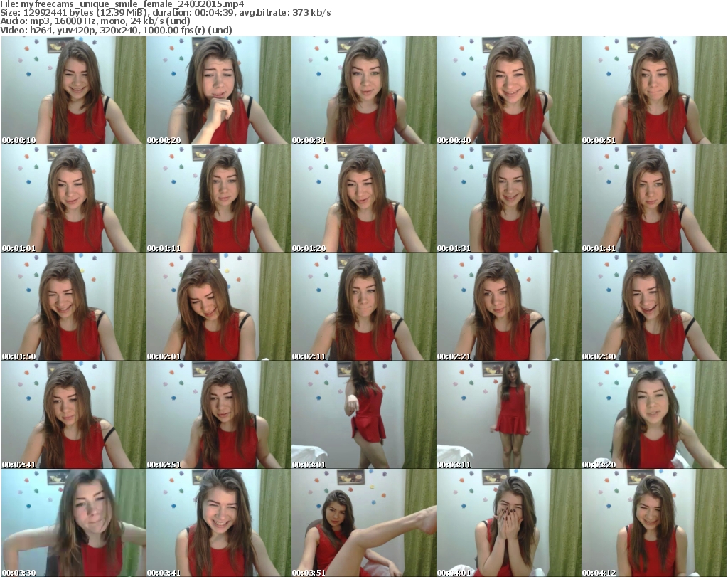This screenshot has height=577, width=728.
Task: Click the thumbnail frame stamped 00:00:51
Action: 654,90
